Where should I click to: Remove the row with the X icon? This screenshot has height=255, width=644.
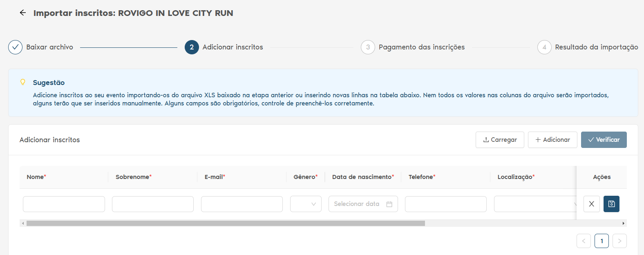tap(591, 204)
